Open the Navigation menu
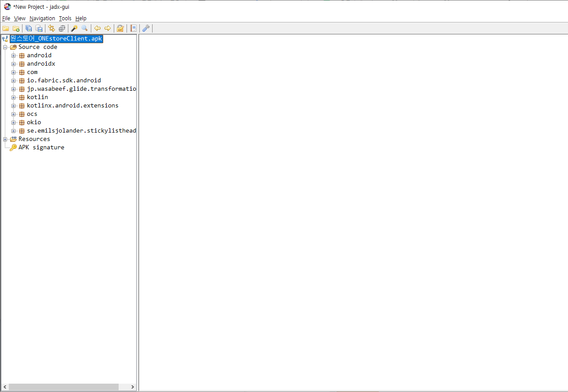This screenshot has height=392, width=568. [x=42, y=18]
